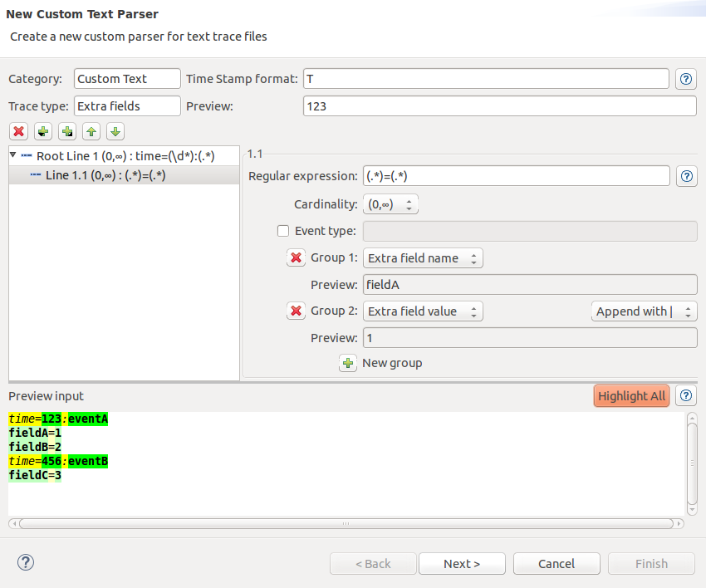Open help for Regular expression
The height and width of the screenshot is (588, 706).
[687, 176]
